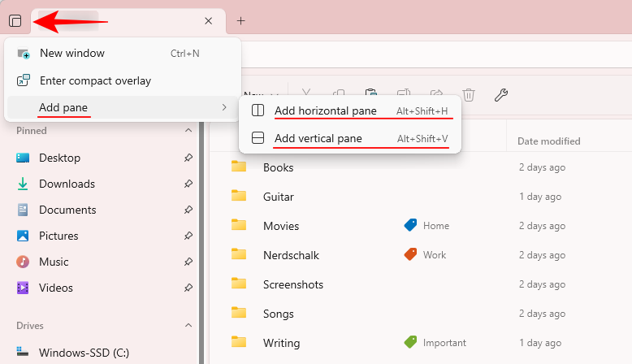Viewport: 632px width, 364px height.
Task: Click Enter compact overlay
Action: (95, 80)
